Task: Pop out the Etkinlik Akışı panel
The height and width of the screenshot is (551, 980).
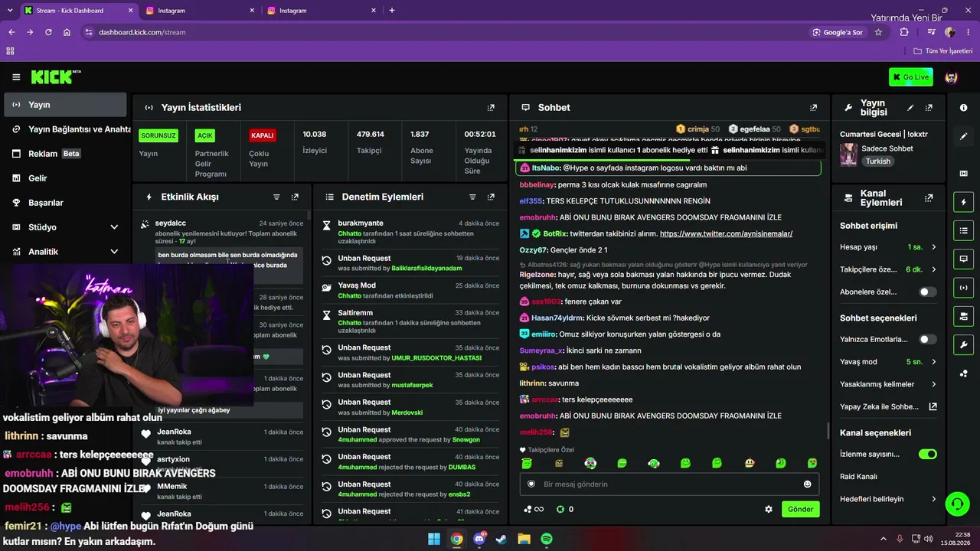Action: point(295,197)
